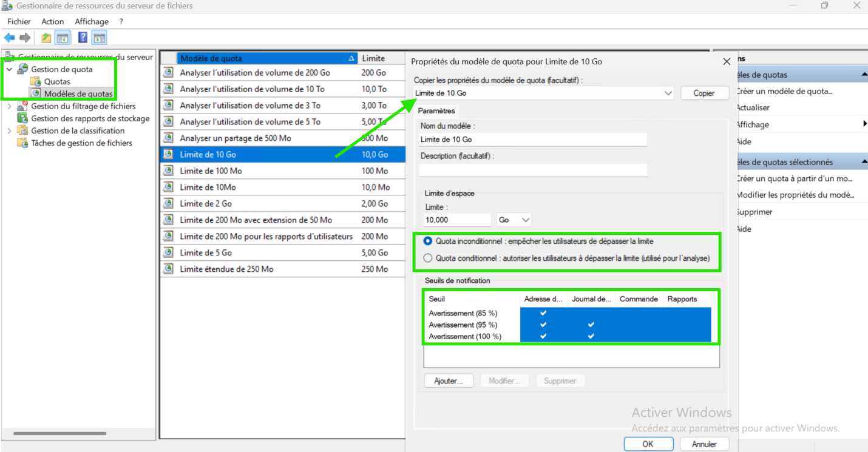868x452 pixels.
Task: Click the Nom du modèle text field
Action: coord(533,140)
